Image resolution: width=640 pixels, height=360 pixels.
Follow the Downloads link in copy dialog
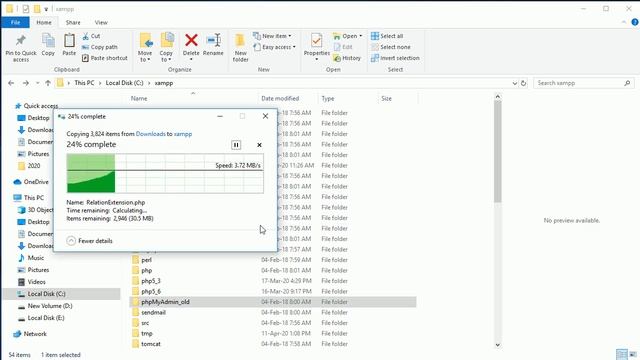150,134
